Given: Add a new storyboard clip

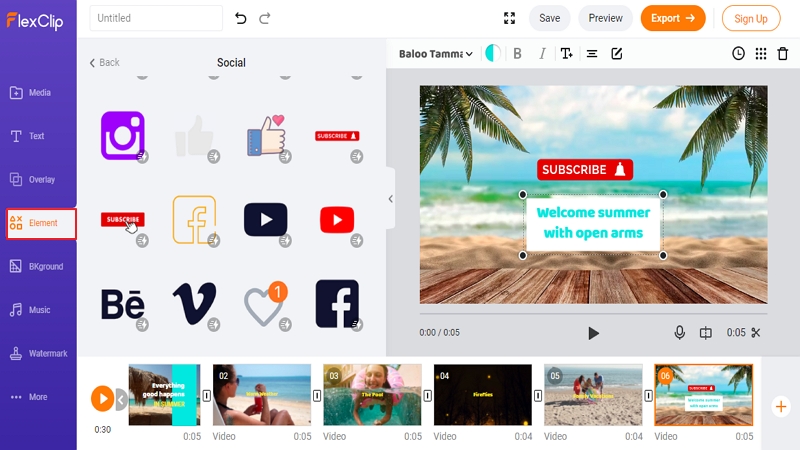Looking at the screenshot, I should pyautogui.click(x=781, y=407).
